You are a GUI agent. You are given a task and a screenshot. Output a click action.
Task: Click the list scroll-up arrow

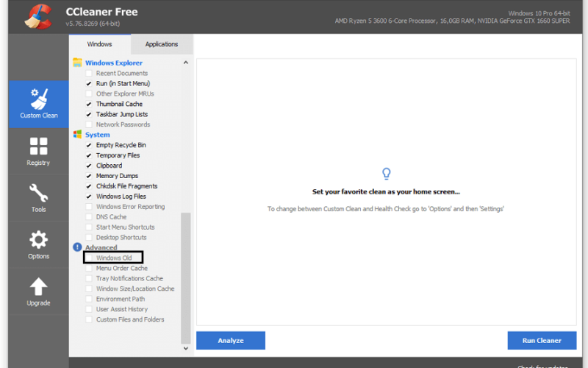186,63
